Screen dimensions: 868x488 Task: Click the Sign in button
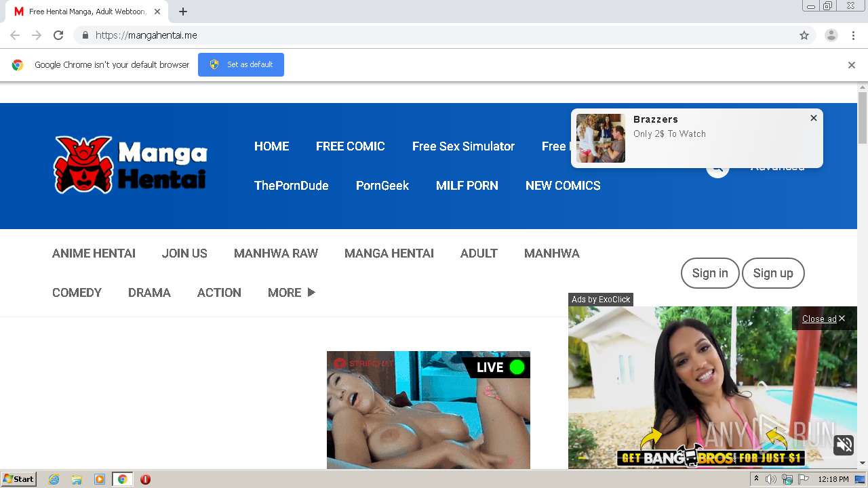click(x=710, y=273)
